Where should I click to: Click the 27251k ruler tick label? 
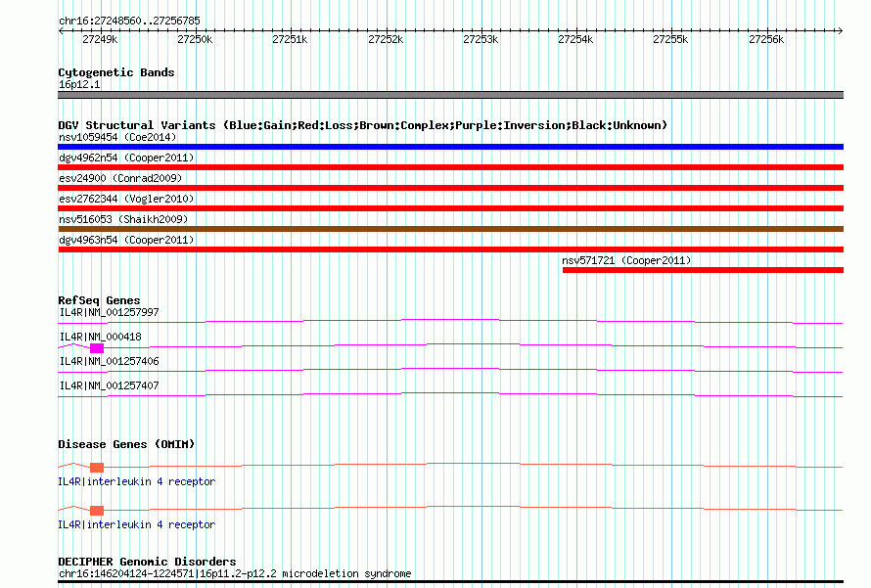290,39
